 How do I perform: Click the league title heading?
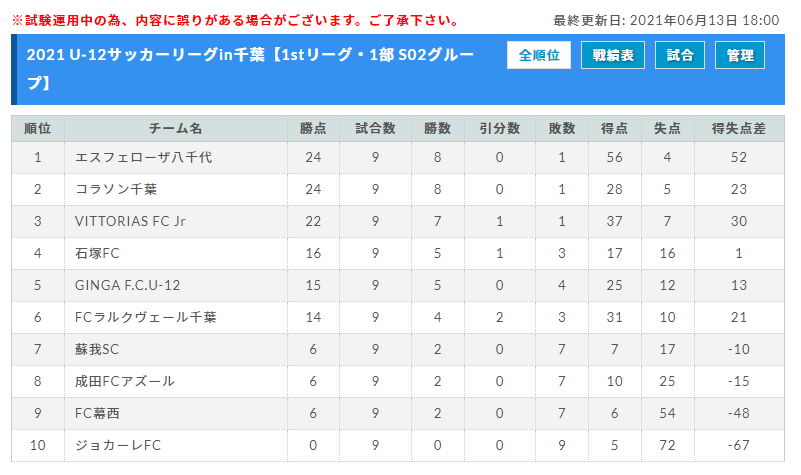point(250,68)
